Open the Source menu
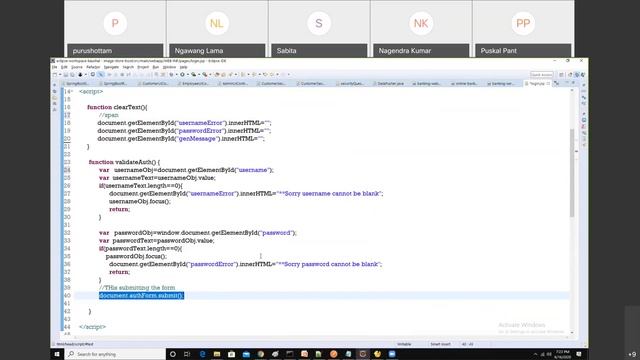640x360 pixels. pyautogui.click(x=77, y=67)
